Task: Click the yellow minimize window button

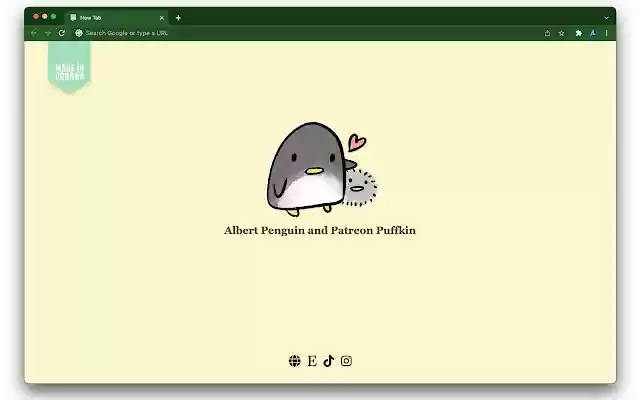Action: point(45,17)
